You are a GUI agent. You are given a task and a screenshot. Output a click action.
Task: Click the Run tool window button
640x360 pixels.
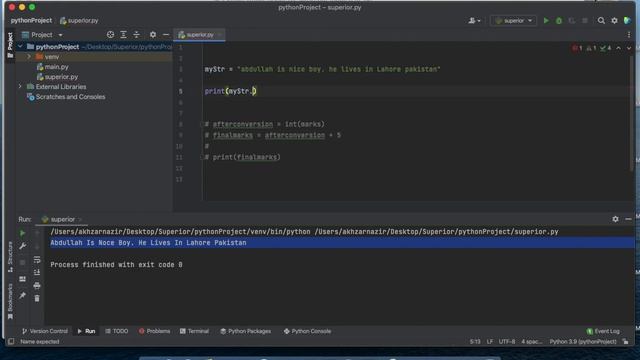[x=86, y=331]
